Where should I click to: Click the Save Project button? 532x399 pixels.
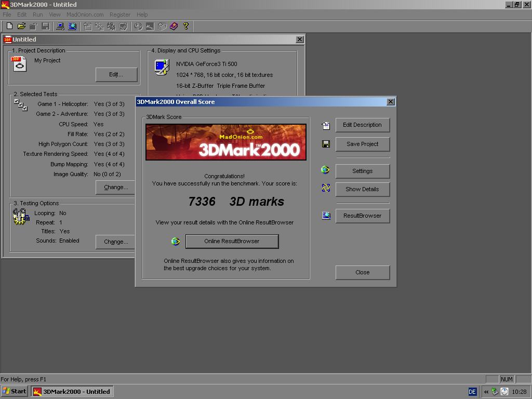click(362, 144)
